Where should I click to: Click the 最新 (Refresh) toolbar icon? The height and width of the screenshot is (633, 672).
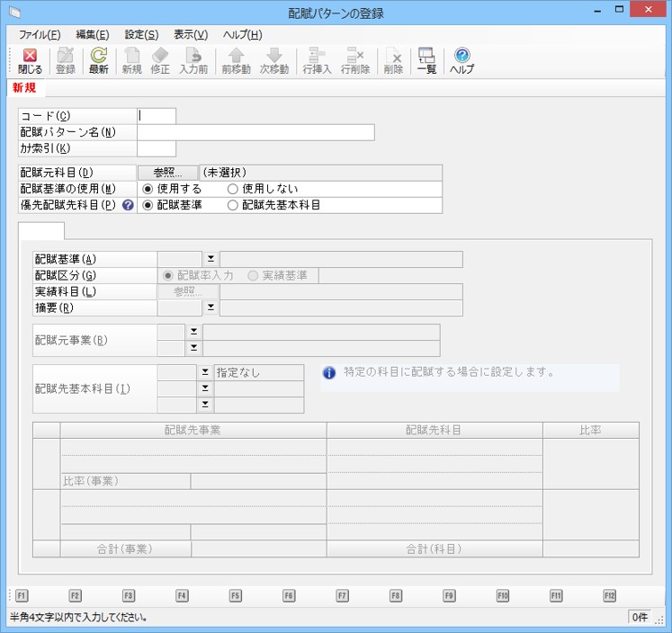(x=98, y=61)
